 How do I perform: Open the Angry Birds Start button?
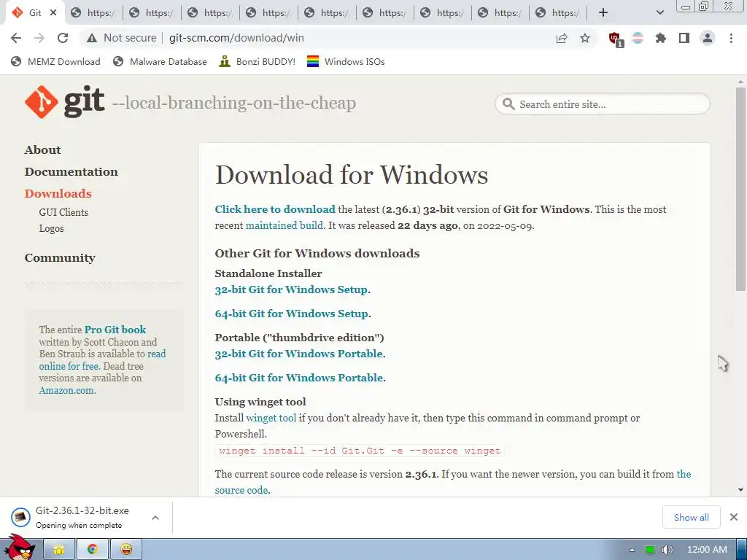pos(20,548)
